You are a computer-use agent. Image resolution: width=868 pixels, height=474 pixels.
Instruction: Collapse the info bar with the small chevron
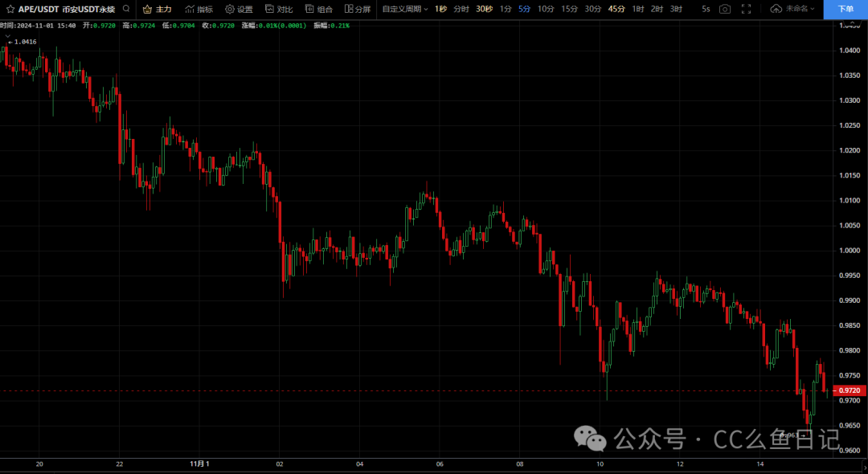tap(8, 35)
